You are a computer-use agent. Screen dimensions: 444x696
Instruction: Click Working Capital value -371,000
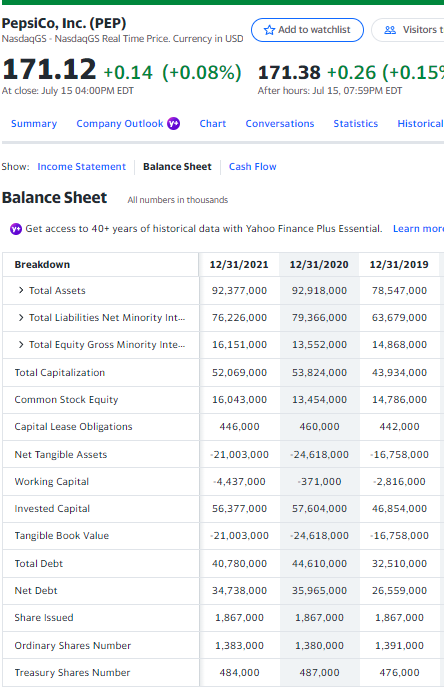click(319, 482)
